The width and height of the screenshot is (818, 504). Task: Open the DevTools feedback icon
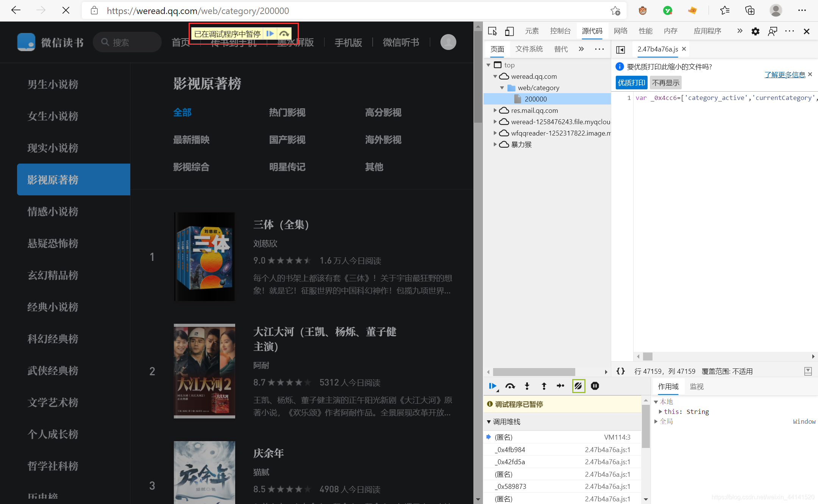pyautogui.click(x=773, y=31)
